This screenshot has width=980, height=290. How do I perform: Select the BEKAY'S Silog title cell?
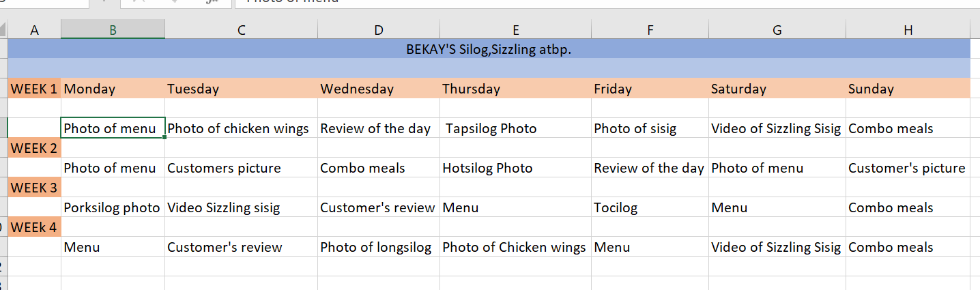click(489, 49)
